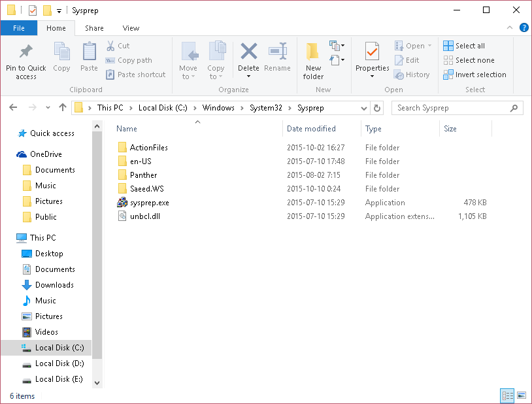Viewport: 532px width, 404px height.
Task: Open the Easy access dropdown icon
Action: [x=337, y=60]
